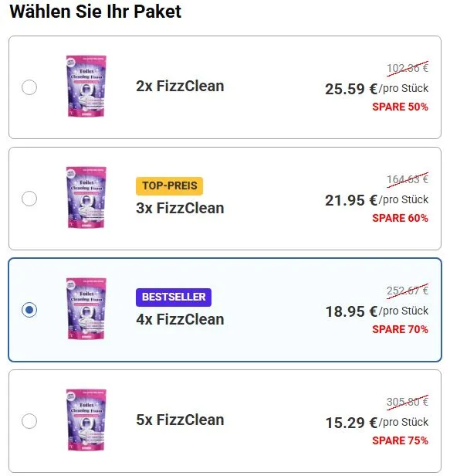Select the 2x FizzClean radio button

(29, 87)
